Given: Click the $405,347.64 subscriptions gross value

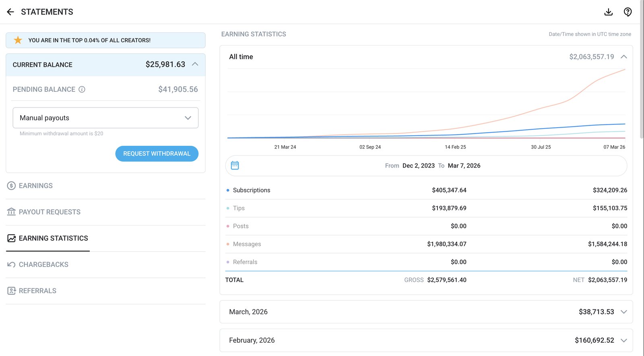Looking at the screenshot, I should [449, 190].
